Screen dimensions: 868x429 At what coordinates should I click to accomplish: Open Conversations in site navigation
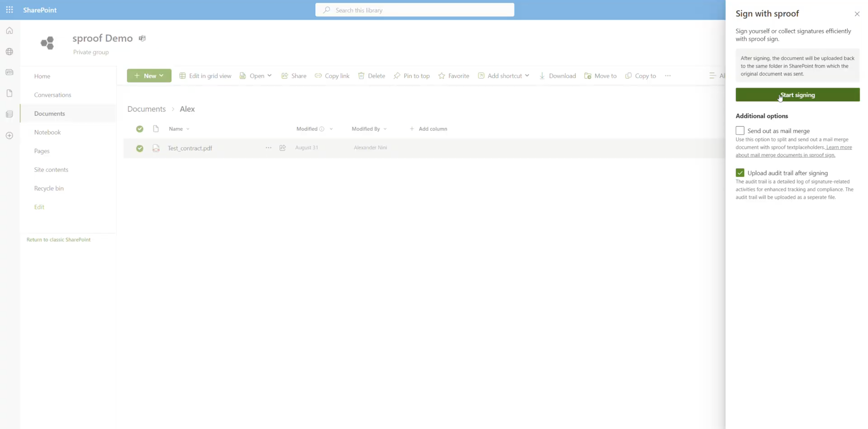(53, 95)
